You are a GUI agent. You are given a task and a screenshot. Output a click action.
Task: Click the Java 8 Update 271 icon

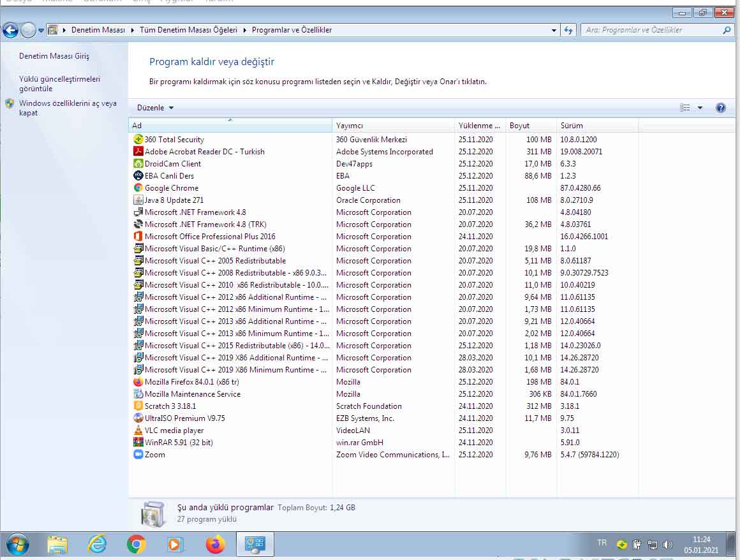click(138, 200)
